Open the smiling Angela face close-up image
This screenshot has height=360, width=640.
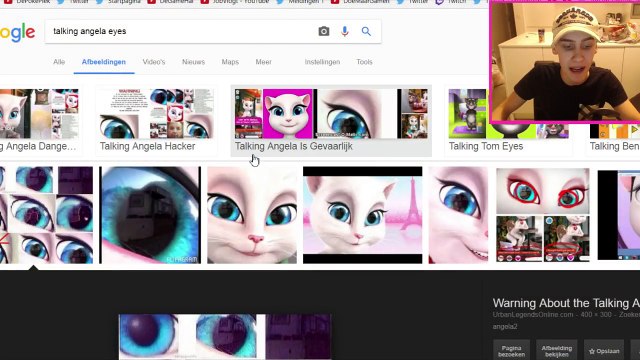coord(252,215)
